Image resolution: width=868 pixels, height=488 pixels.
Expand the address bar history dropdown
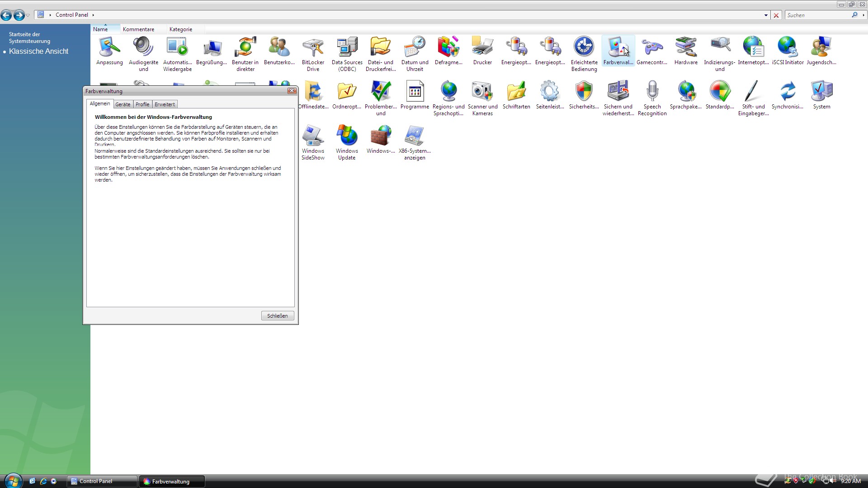[766, 15]
